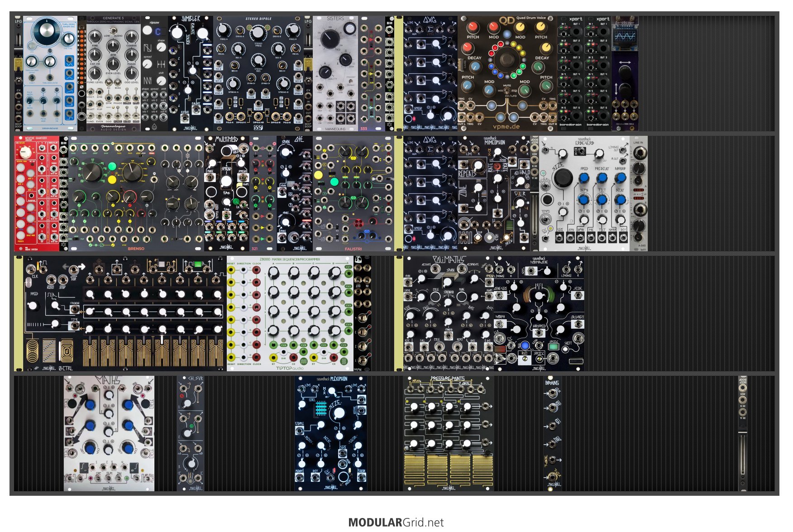
Task: Select the Morphagene module
Action: pyautogui.click(x=539, y=314)
